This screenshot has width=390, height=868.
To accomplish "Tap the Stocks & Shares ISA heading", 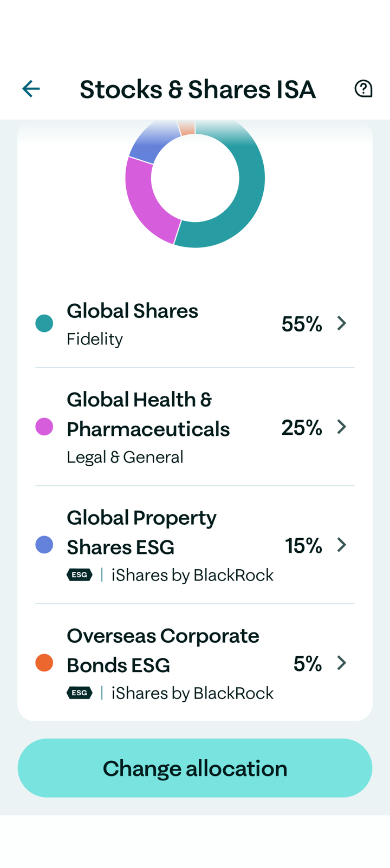I will click(x=197, y=89).
